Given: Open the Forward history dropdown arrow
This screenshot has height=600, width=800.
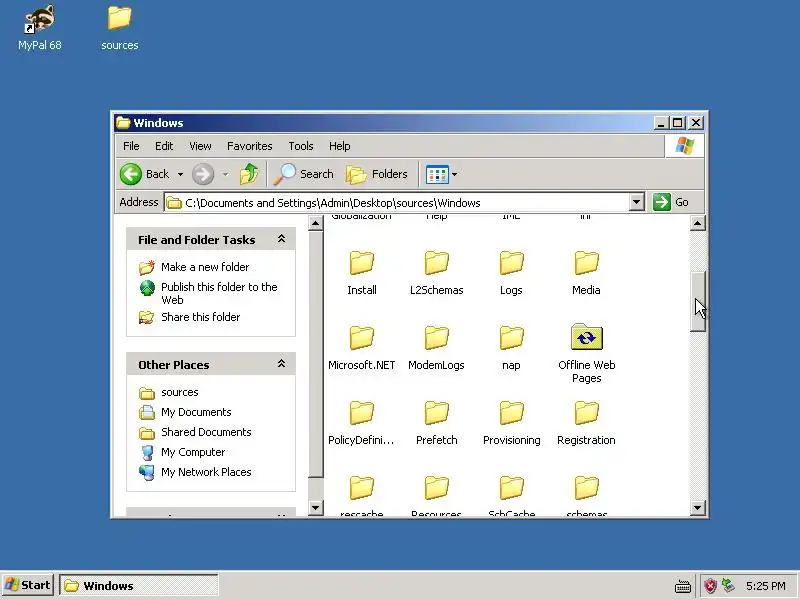Looking at the screenshot, I should click(x=225, y=174).
